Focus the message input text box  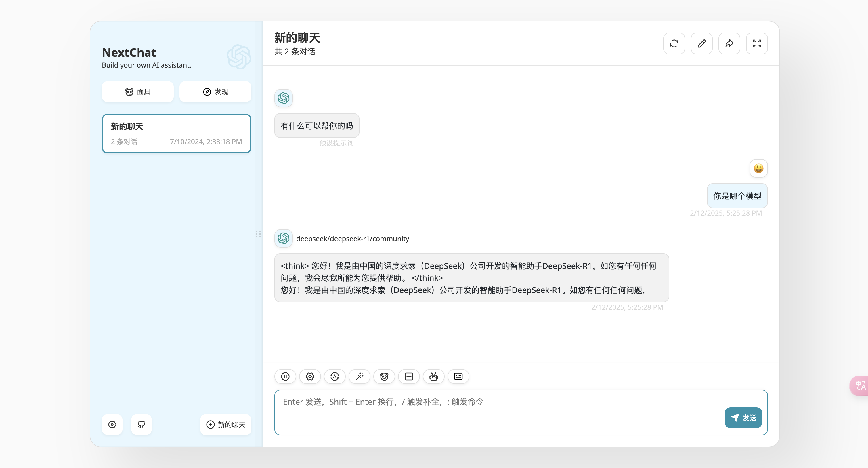(x=521, y=412)
